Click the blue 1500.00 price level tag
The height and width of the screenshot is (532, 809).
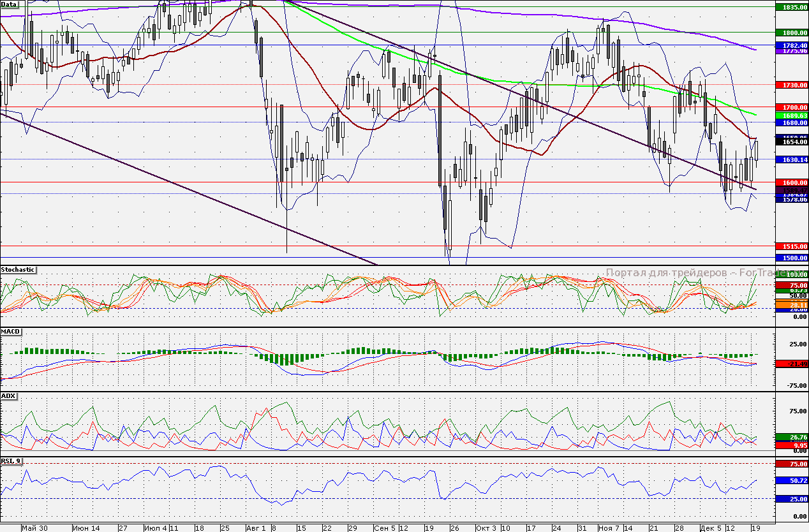point(791,258)
